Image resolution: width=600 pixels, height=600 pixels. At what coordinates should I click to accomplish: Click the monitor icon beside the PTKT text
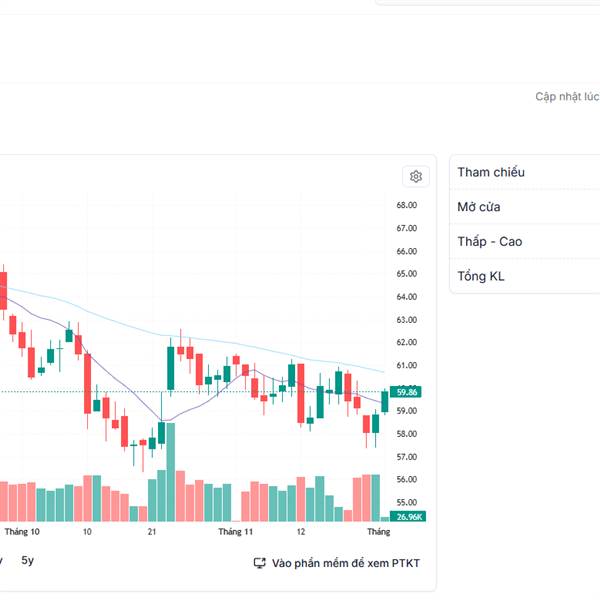point(260,563)
